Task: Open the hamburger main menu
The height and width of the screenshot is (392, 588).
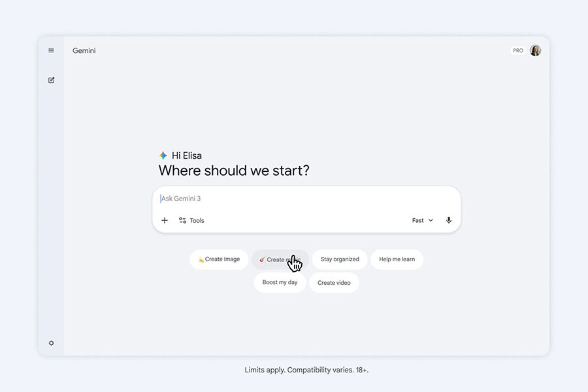Action: 51,50
